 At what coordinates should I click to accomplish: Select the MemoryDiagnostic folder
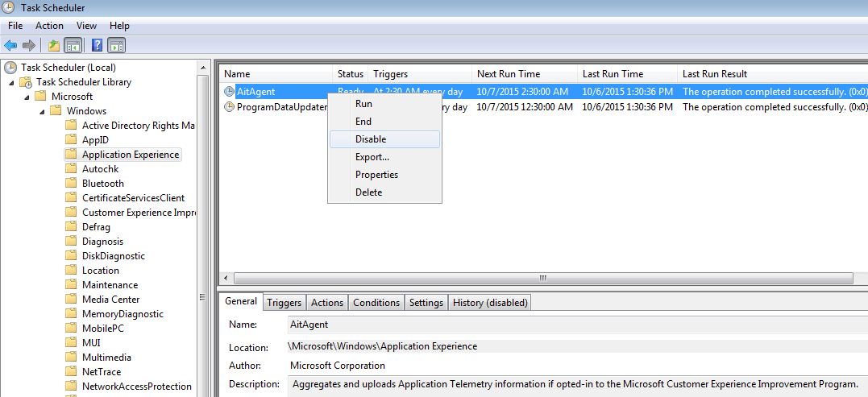point(123,313)
